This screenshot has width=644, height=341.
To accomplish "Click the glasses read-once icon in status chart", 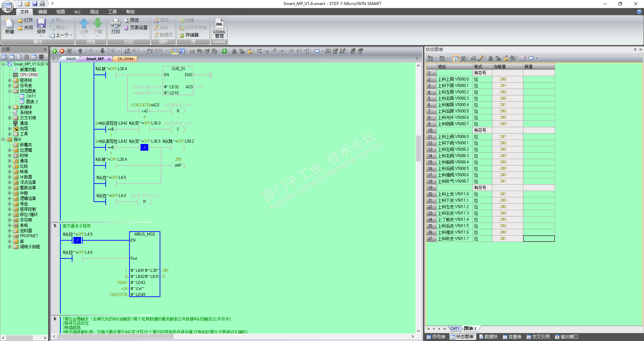I will (473, 58).
